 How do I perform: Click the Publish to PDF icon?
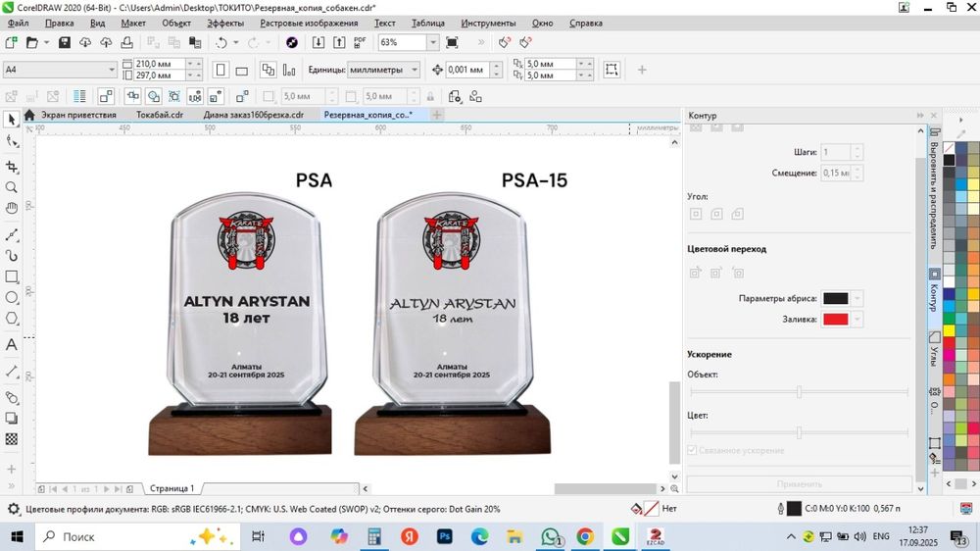pos(360,43)
